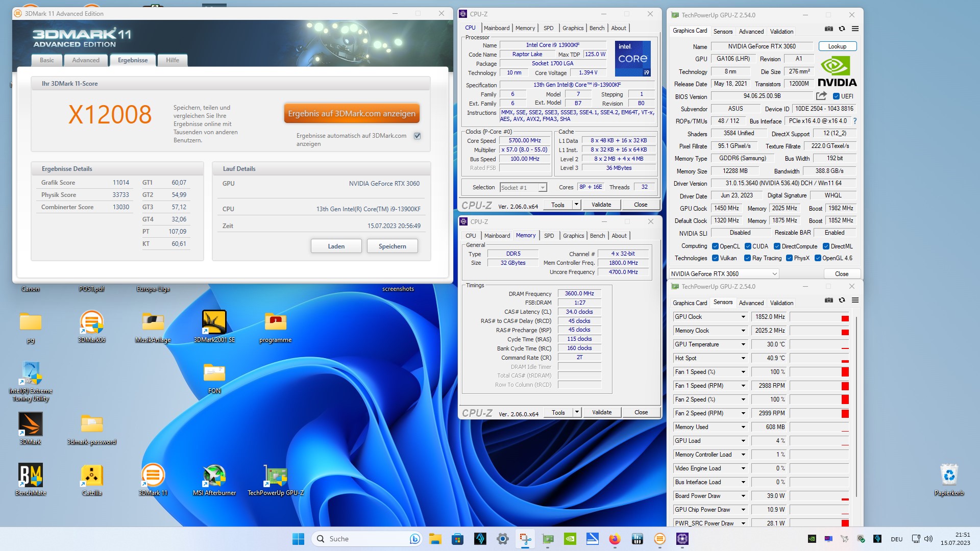This screenshot has width=980, height=551.
Task: Toggle CUDA computing checkbox
Action: click(748, 246)
